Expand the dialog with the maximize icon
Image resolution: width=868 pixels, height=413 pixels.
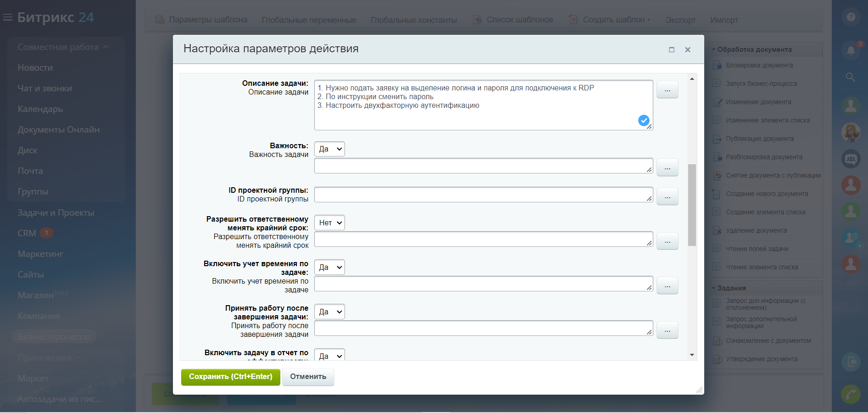672,50
